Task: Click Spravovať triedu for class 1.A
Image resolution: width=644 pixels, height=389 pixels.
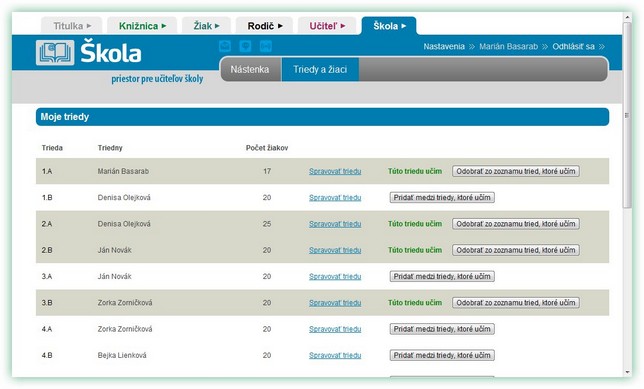Action: (335, 171)
